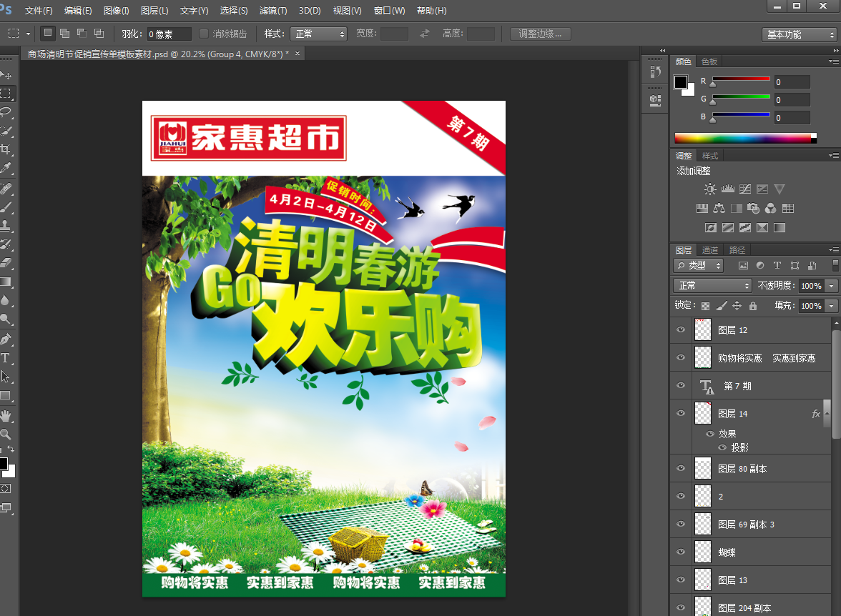Open 图像(I) menu
841x616 pixels.
pos(117,11)
